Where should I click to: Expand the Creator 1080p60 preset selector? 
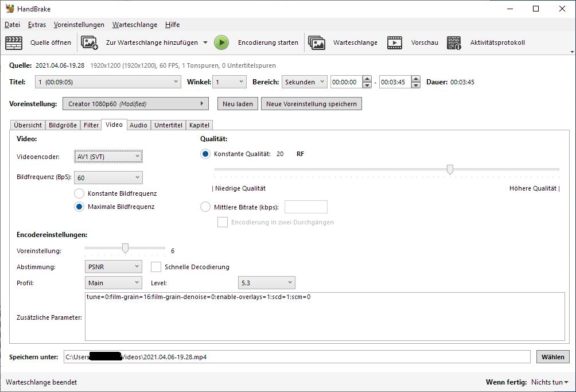135,104
